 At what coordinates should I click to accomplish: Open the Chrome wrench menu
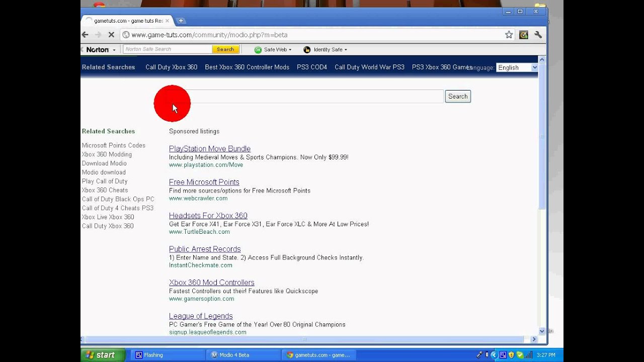point(538,35)
